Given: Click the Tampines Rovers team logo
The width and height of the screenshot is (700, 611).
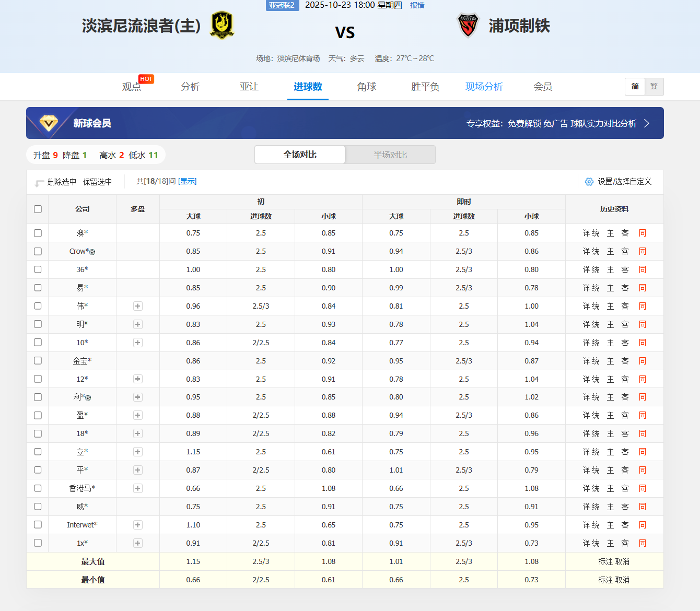Looking at the screenshot, I should point(222,26).
